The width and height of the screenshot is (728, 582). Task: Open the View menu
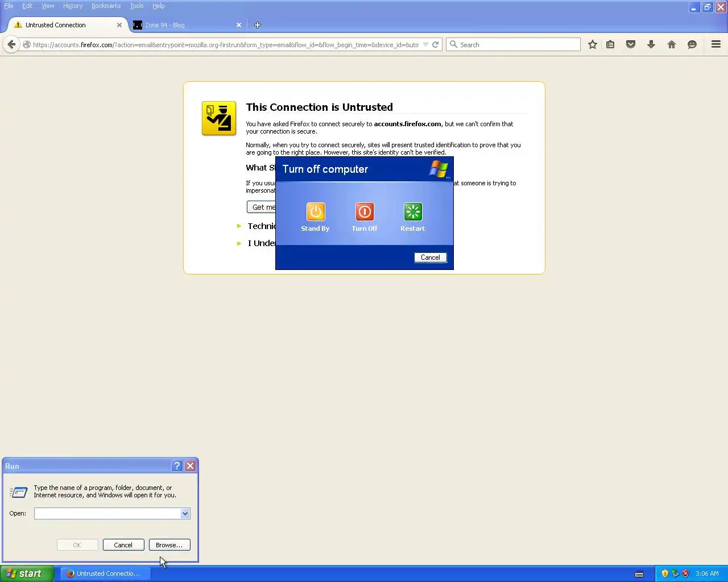click(x=48, y=6)
